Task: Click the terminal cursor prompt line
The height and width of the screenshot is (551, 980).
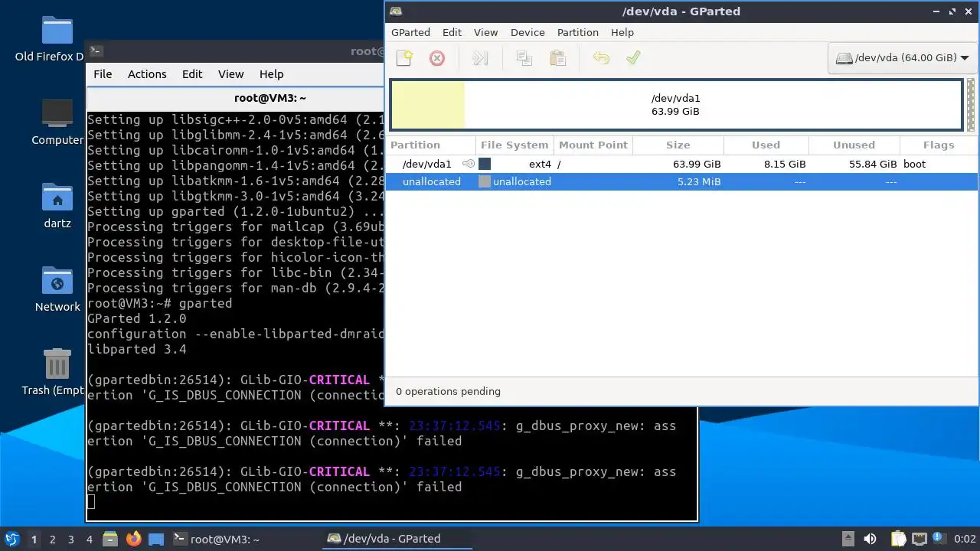Action: (x=91, y=502)
